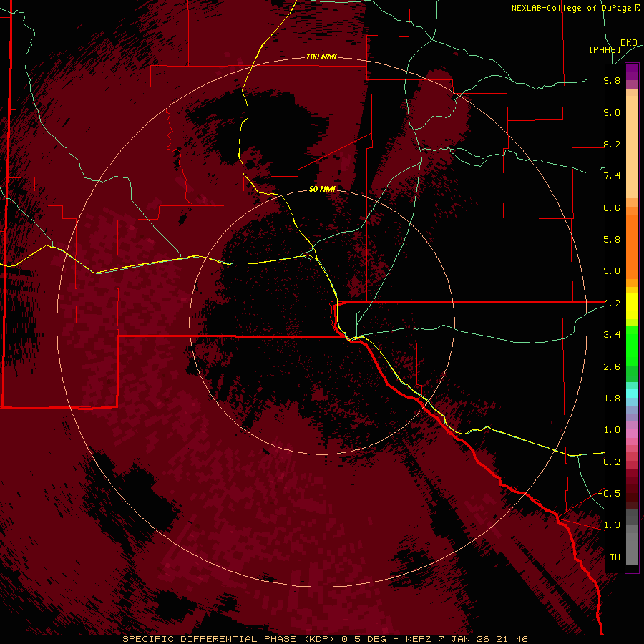644x644 pixels.
Task: Click the 1.8 scale label
Action: (612, 399)
